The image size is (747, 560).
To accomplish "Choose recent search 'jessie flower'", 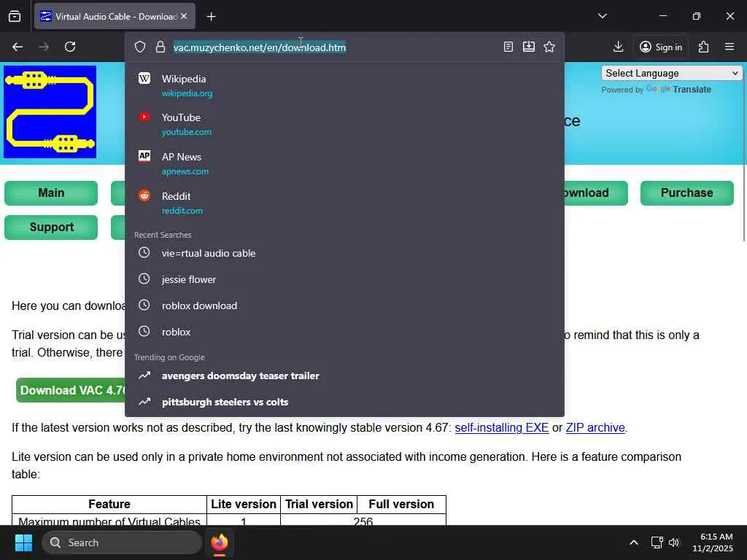I will 344,279.
